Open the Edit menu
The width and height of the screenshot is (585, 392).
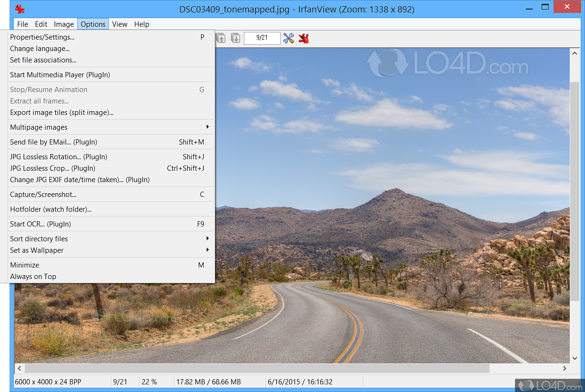click(41, 24)
